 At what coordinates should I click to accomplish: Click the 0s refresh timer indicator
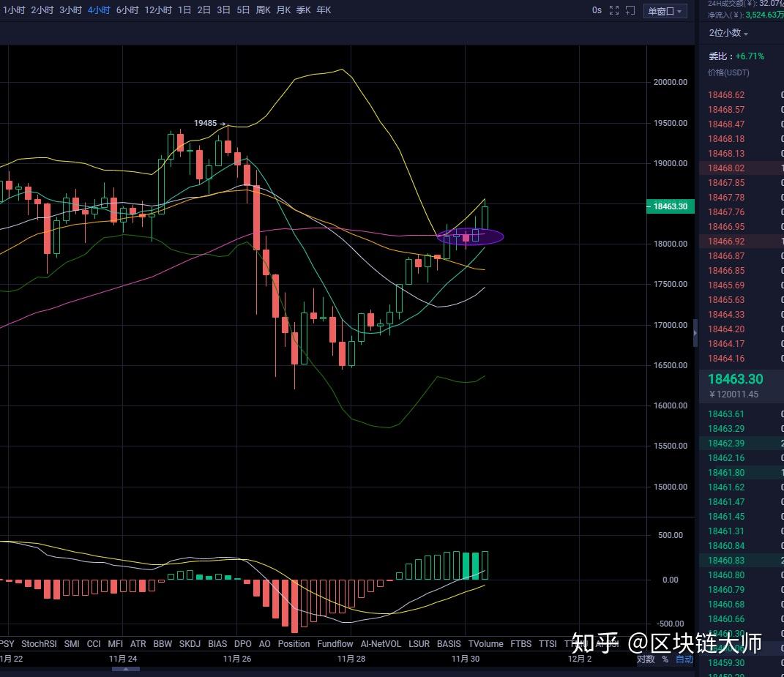pos(597,10)
